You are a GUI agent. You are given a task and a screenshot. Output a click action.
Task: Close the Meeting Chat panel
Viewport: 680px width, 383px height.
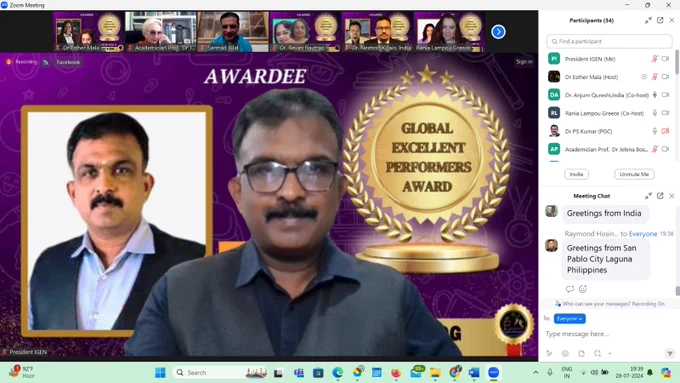(x=672, y=196)
